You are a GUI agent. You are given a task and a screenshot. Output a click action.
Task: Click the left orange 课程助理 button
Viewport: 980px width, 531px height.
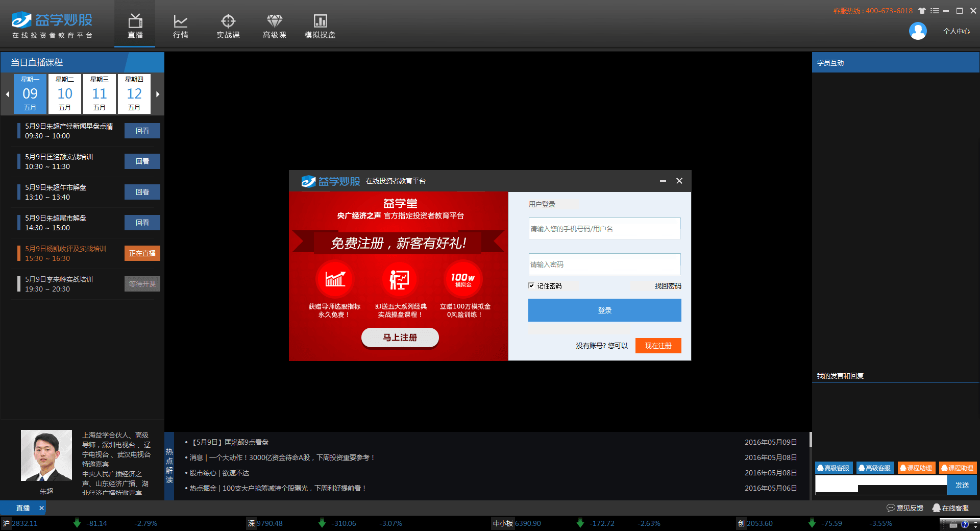tap(917, 468)
